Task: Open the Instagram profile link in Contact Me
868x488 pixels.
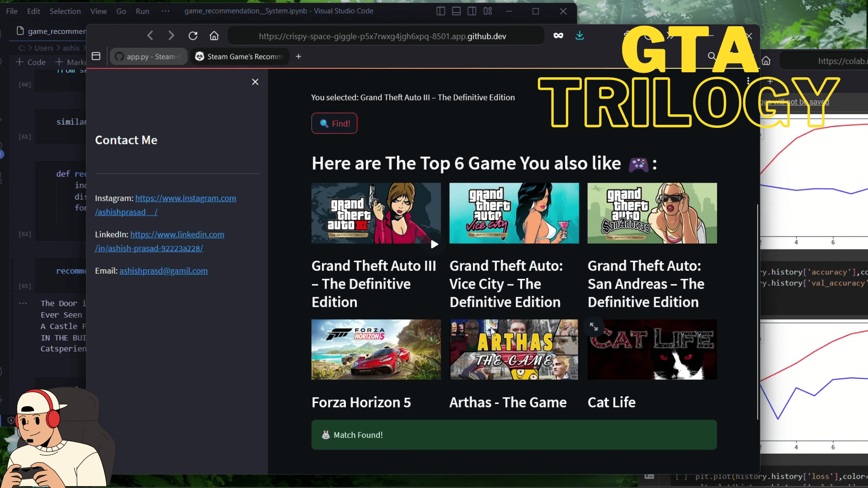Action: click(x=185, y=198)
